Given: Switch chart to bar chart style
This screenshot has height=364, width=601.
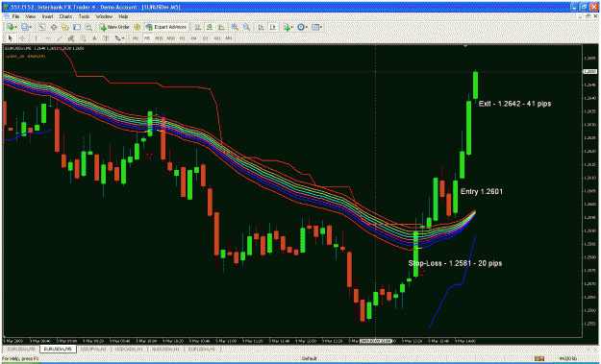Looking at the screenshot, I should [197, 27].
